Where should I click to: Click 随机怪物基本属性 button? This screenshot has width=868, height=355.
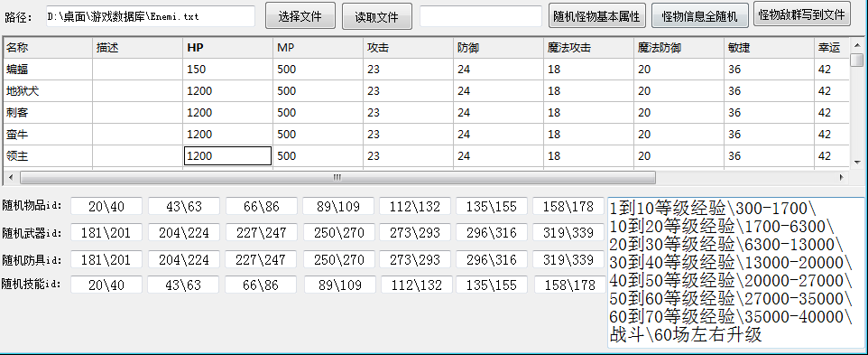[x=596, y=16]
